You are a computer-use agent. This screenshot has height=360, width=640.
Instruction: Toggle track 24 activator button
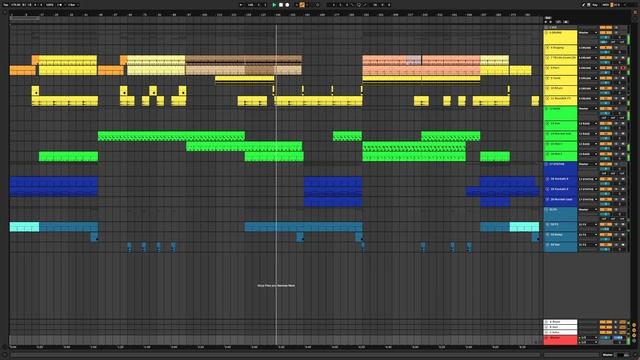[x=606, y=245]
